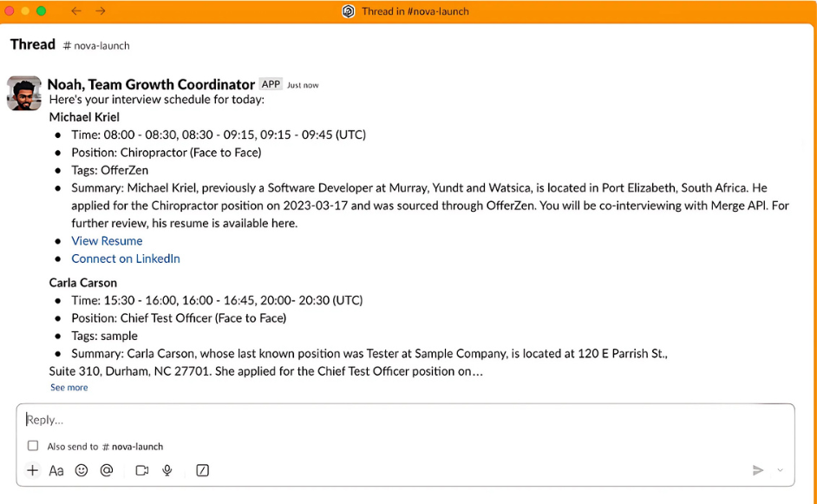The image size is (817, 504).
Task: Click in the Reply text field
Action: tap(347, 420)
